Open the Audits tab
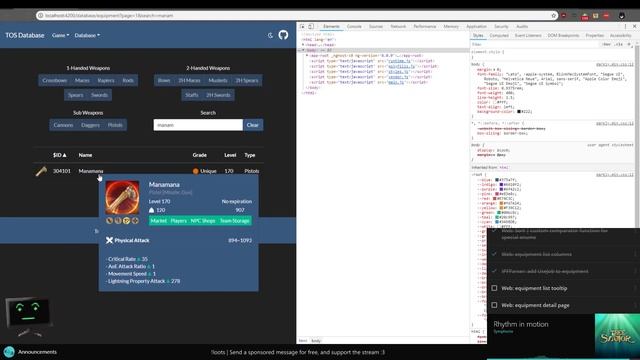This screenshot has width=640, height=360. click(x=522, y=26)
